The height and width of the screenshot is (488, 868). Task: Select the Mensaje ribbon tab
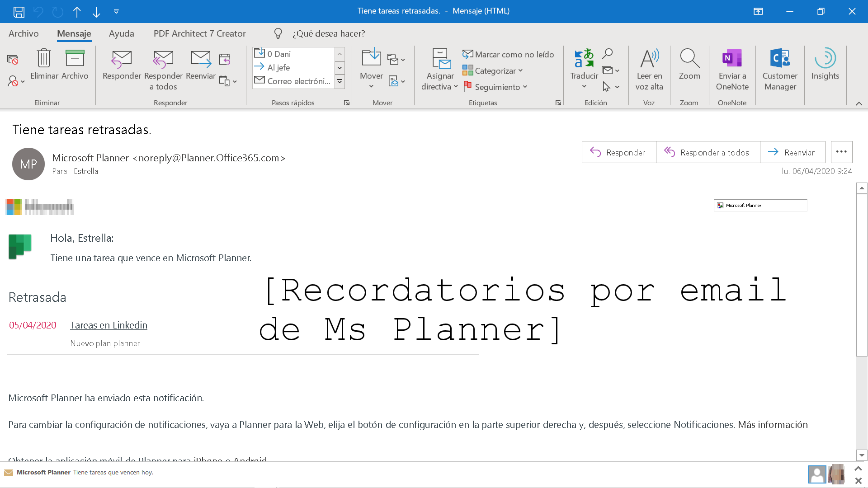(x=74, y=33)
